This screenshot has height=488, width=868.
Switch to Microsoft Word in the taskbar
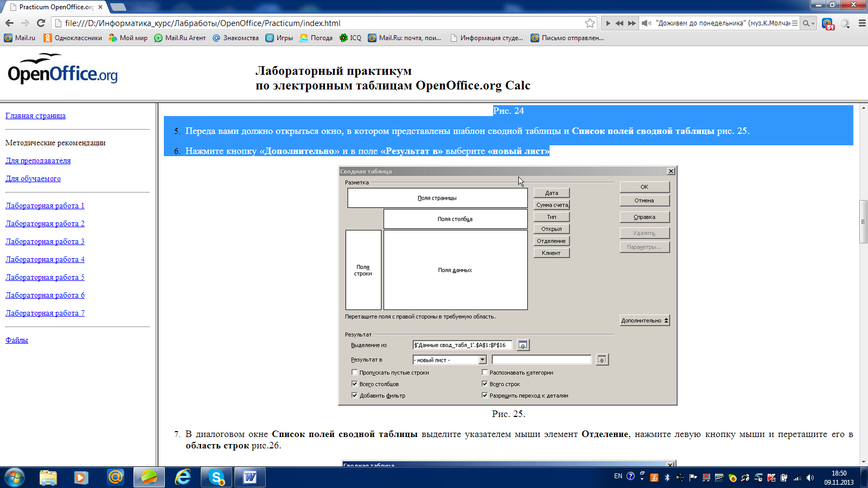click(x=250, y=477)
